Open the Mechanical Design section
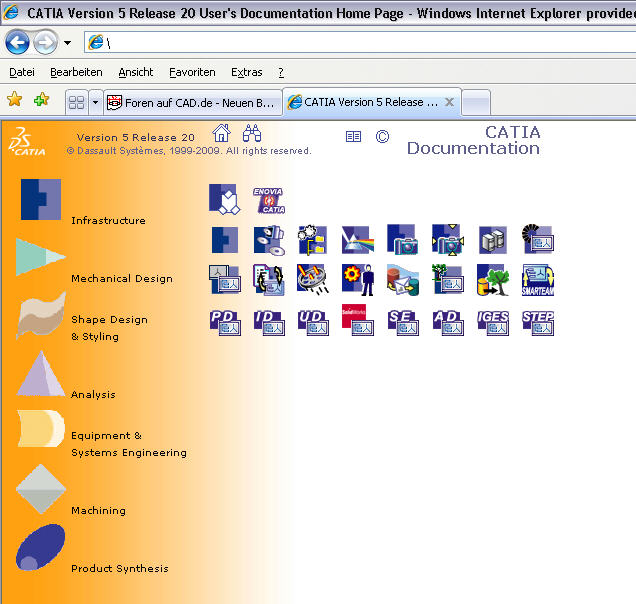This screenshot has width=636, height=604. [122, 279]
